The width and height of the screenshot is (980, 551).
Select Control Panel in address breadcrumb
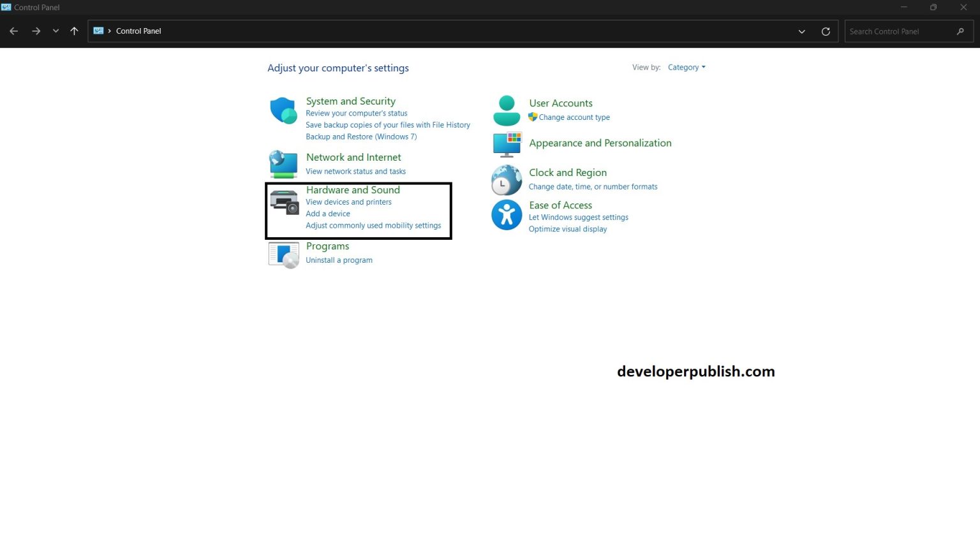138,31
